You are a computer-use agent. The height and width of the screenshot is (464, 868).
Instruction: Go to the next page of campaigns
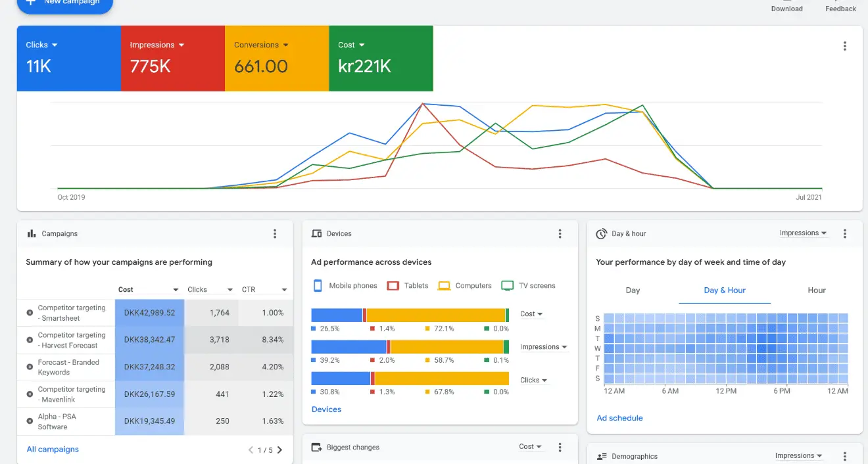(279, 450)
